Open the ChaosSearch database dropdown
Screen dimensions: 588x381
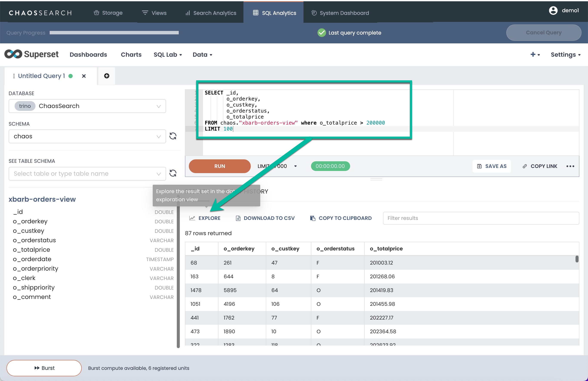[x=87, y=106]
